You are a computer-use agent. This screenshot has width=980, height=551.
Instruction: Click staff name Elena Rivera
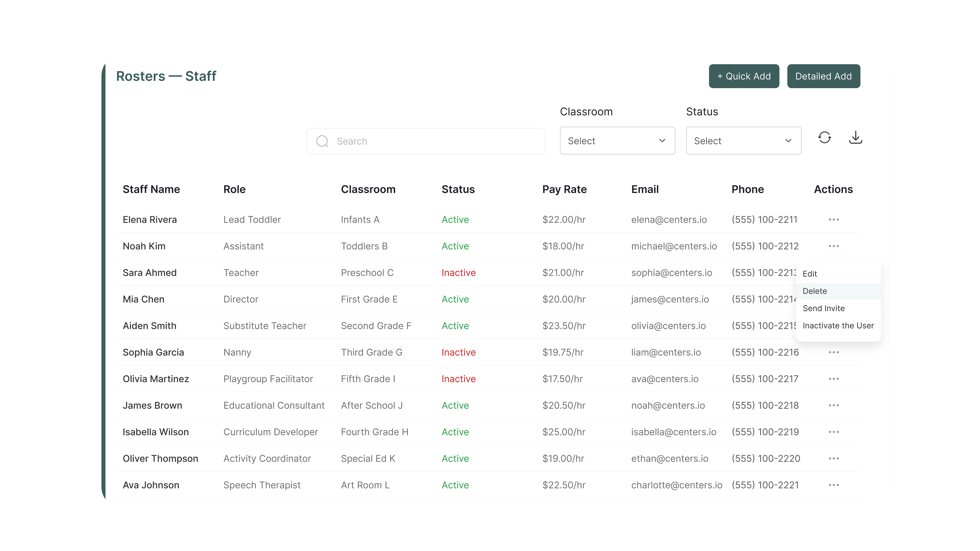(150, 220)
